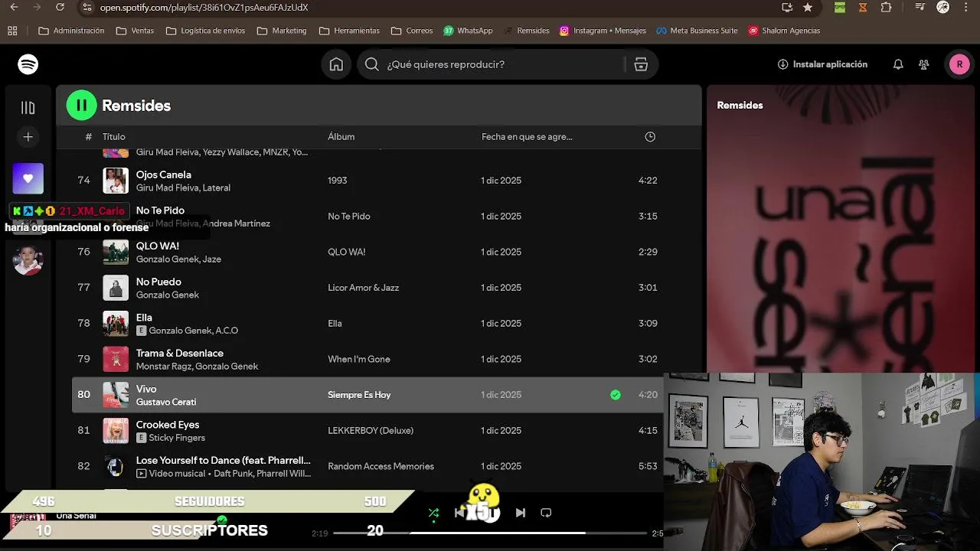Open artist Gonzalo Genek under No Puedo
The image size is (980, 551).
pyautogui.click(x=168, y=295)
